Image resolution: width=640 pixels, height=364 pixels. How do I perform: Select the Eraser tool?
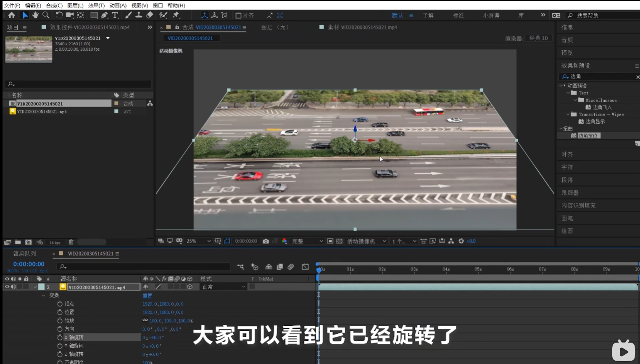point(150,15)
